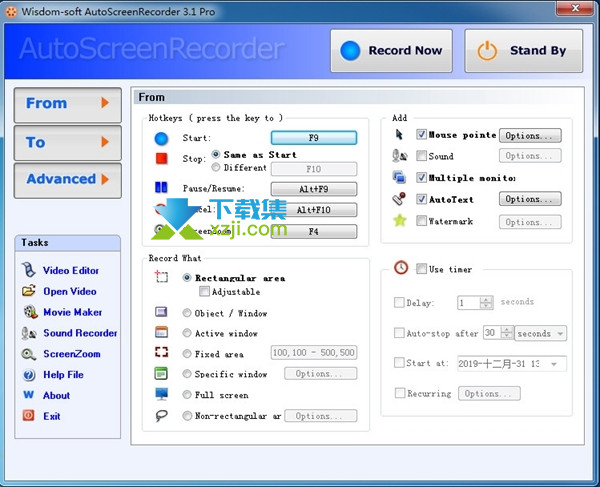Check the Recurring checkbox

pyautogui.click(x=399, y=393)
